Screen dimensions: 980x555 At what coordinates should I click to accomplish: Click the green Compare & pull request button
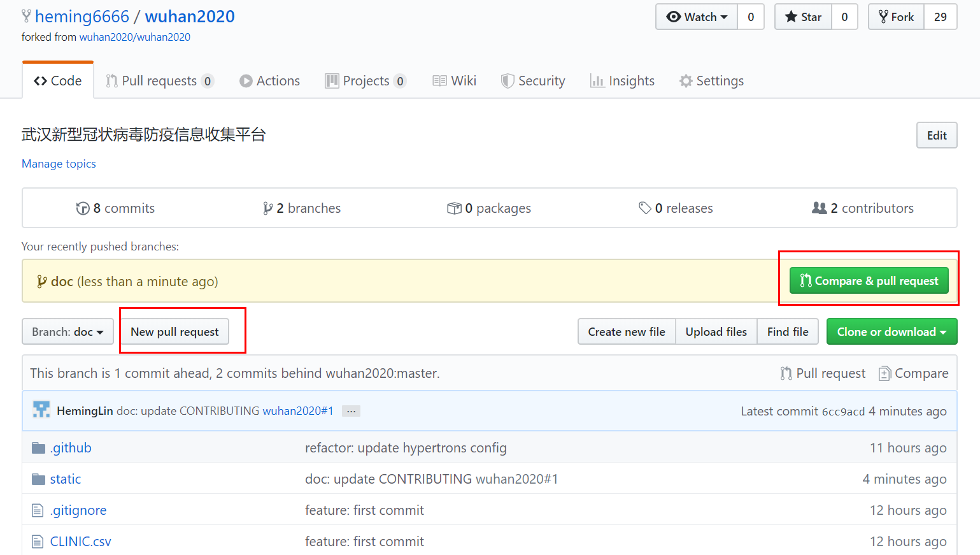[869, 280]
